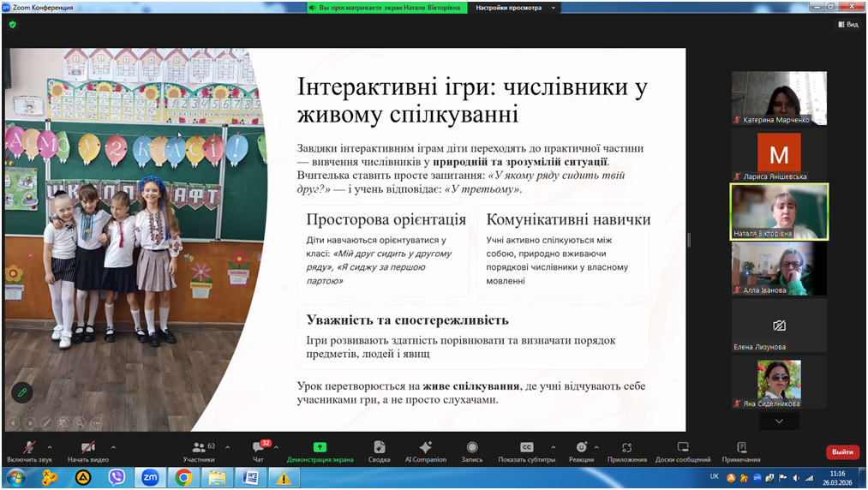Screen dimensions: 868x490
Task: Open the Вид layout menu
Action: (847, 25)
